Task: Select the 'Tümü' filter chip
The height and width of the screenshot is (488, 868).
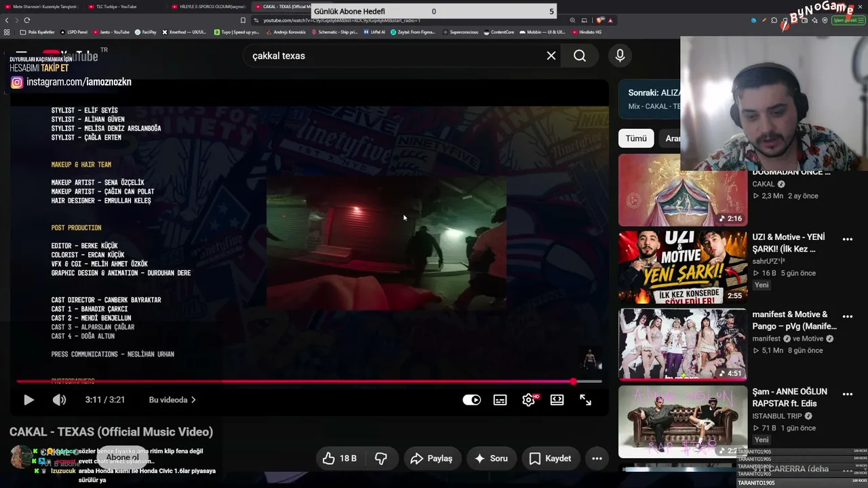Action: pyautogui.click(x=636, y=138)
